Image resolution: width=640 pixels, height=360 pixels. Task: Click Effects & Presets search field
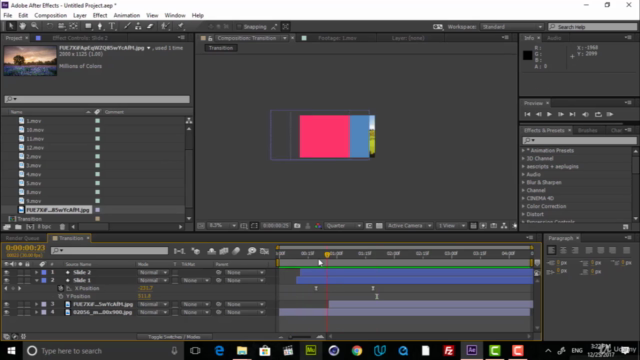point(580,140)
